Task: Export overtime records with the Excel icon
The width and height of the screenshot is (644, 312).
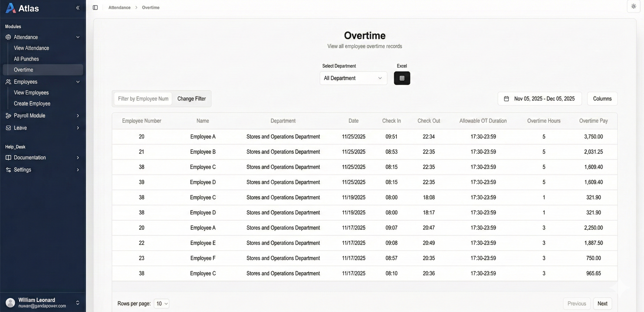Action: 402,78
